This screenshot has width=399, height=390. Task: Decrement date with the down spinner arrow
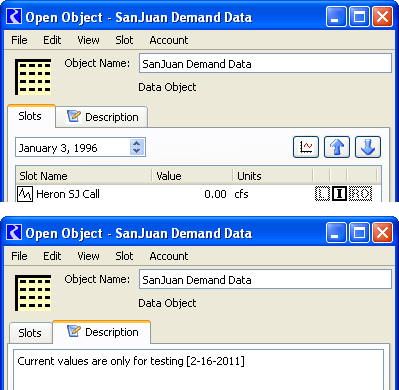point(136,151)
